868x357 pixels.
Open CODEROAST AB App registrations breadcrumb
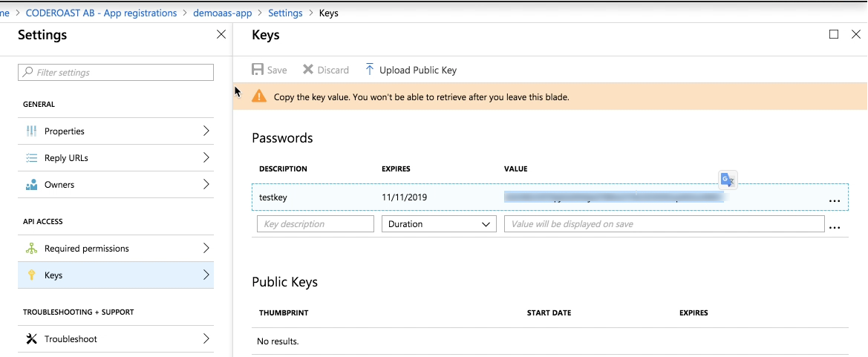coord(101,13)
